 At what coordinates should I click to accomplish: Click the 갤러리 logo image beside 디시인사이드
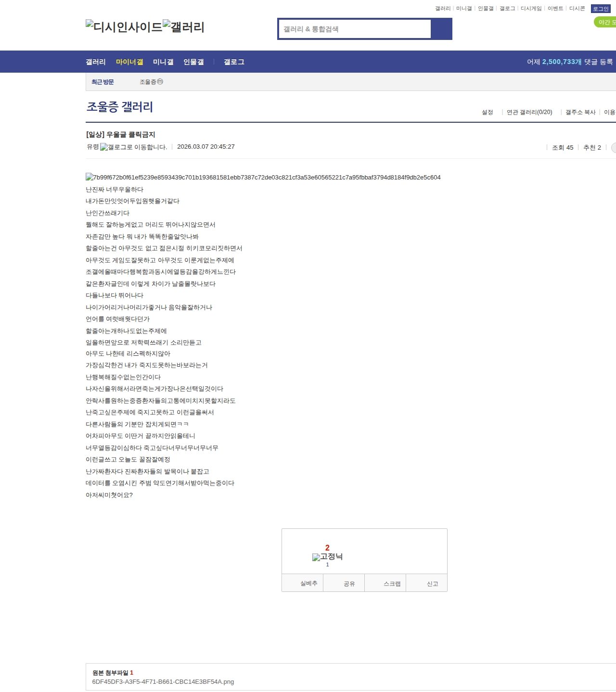[x=183, y=27]
